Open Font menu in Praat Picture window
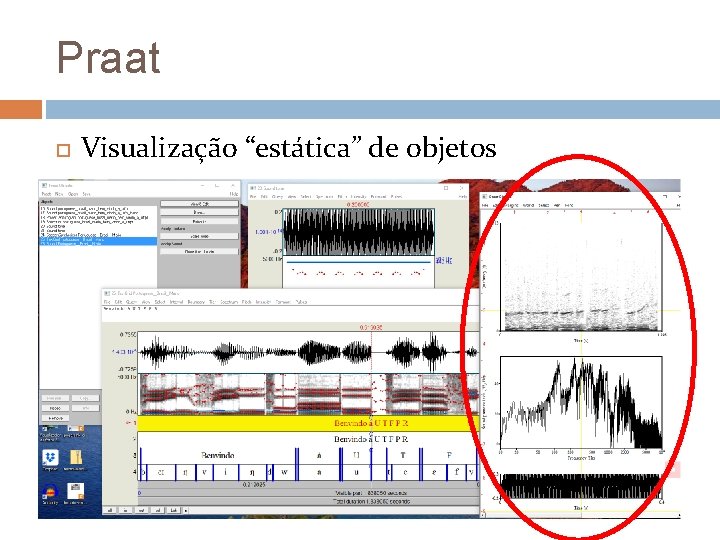 pyautogui.click(x=569, y=205)
